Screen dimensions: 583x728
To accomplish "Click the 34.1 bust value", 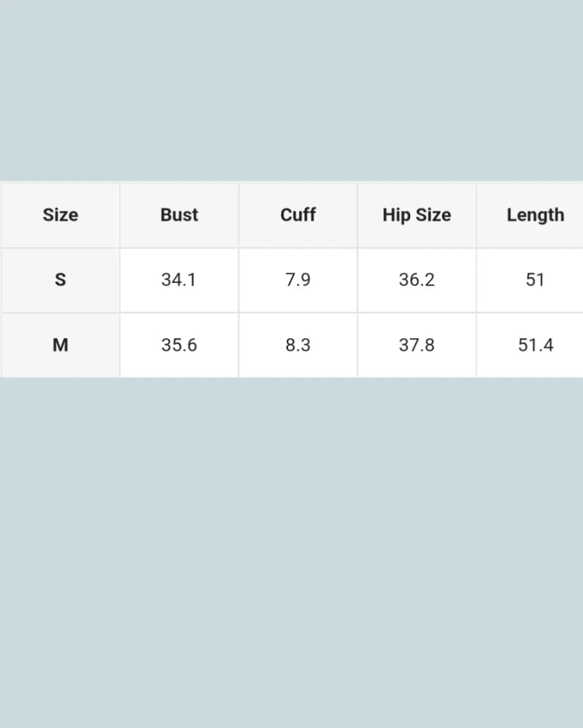I will (179, 280).
